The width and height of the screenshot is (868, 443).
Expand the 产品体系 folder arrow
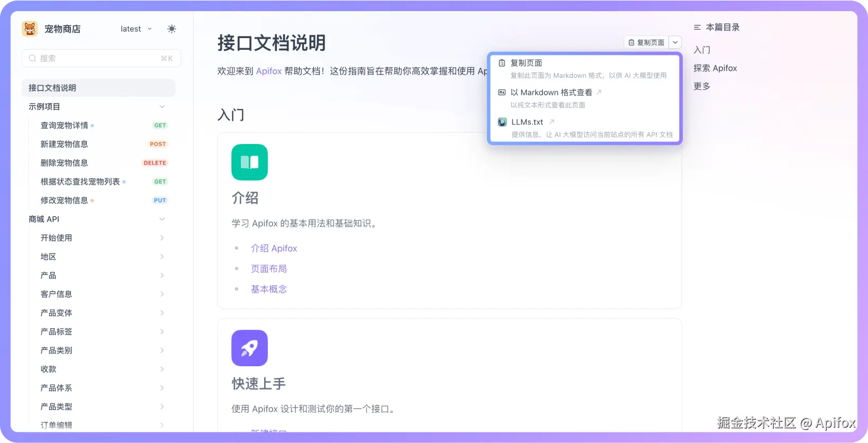click(x=162, y=388)
